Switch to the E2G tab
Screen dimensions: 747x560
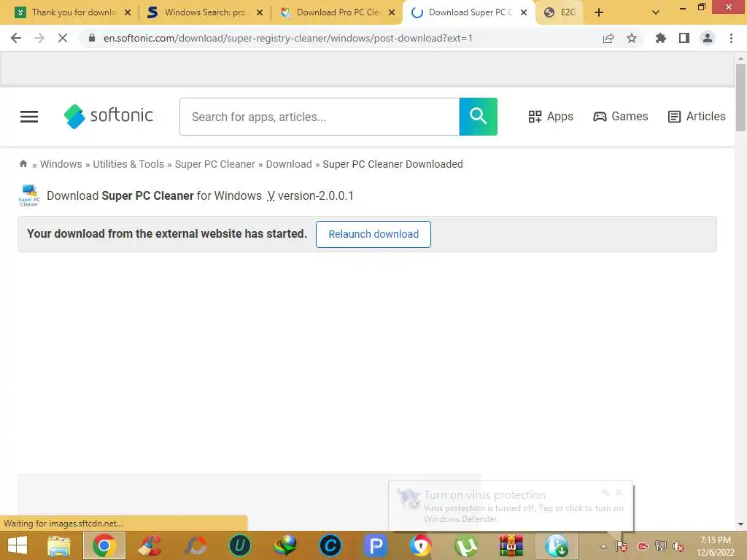pyautogui.click(x=561, y=12)
